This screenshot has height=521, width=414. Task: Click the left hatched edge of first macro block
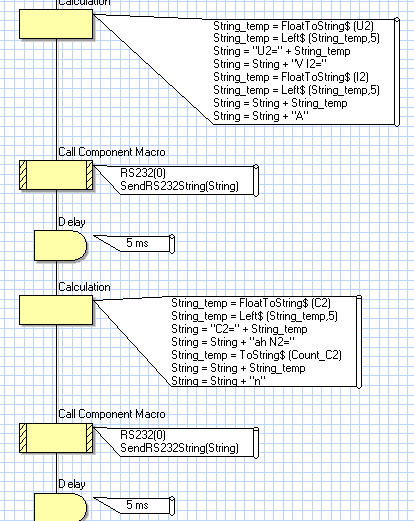(x=23, y=175)
